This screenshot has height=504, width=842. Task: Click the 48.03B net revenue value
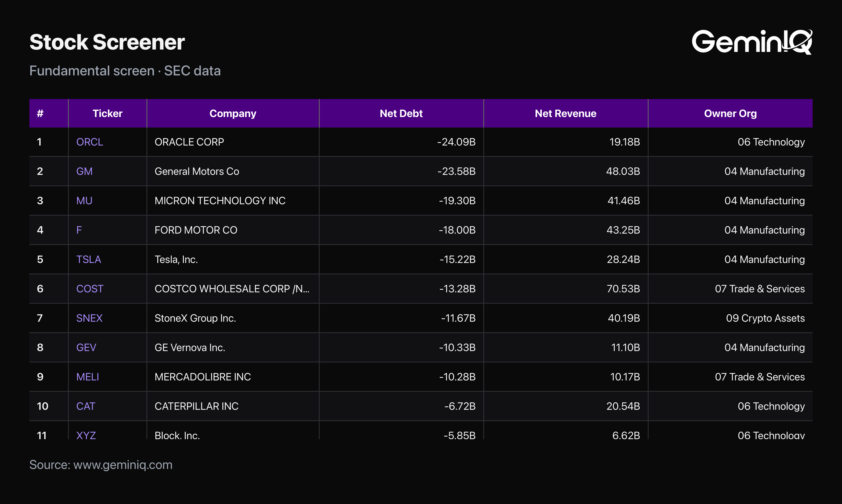623,171
